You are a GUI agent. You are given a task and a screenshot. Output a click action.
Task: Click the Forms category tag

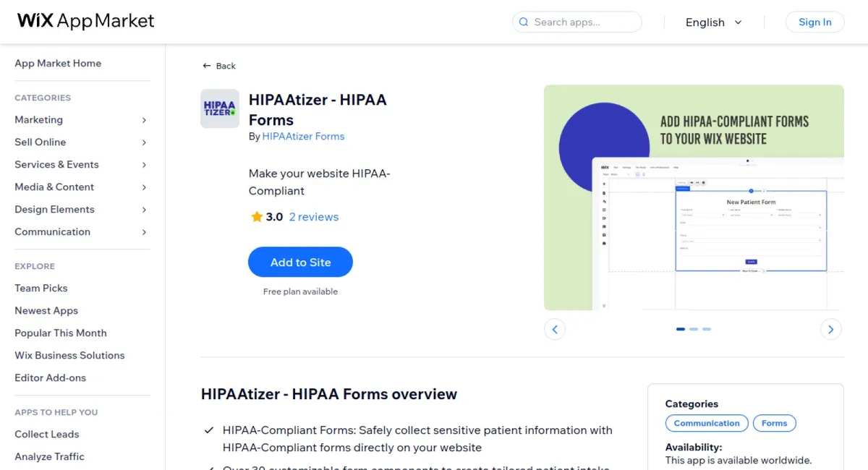tap(774, 424)
